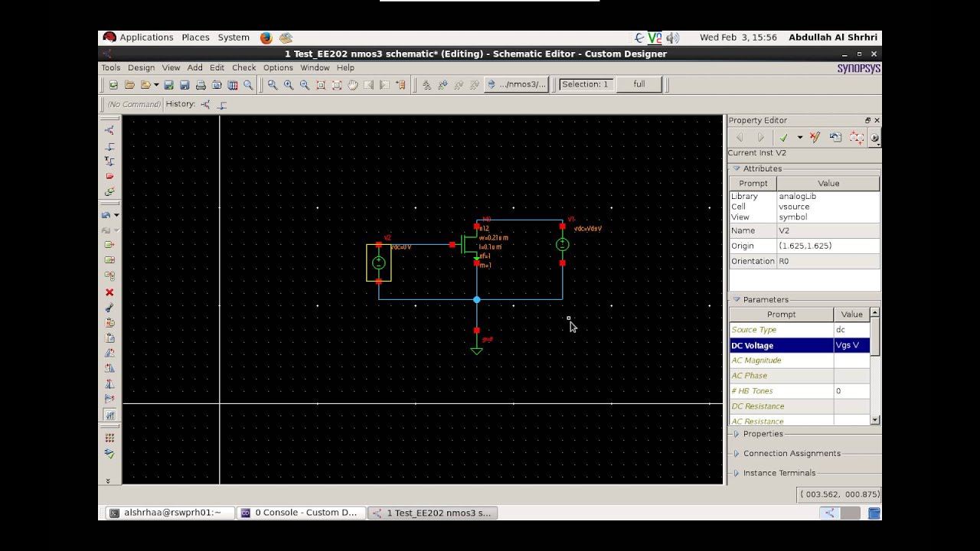Click the Check and Save icon in left toolbar

(x=109, y=453)
